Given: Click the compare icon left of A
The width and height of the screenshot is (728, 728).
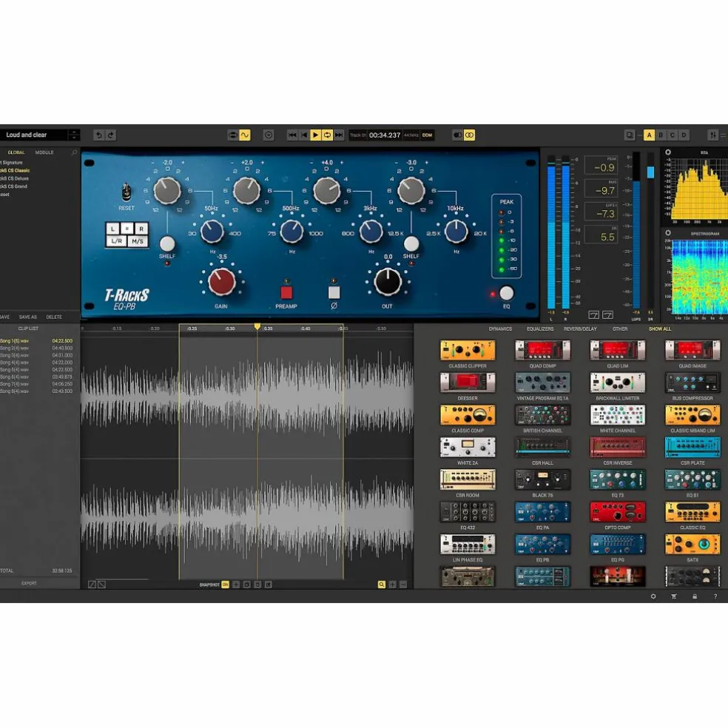Looking at the screenshot, I should tap(630, 135).
